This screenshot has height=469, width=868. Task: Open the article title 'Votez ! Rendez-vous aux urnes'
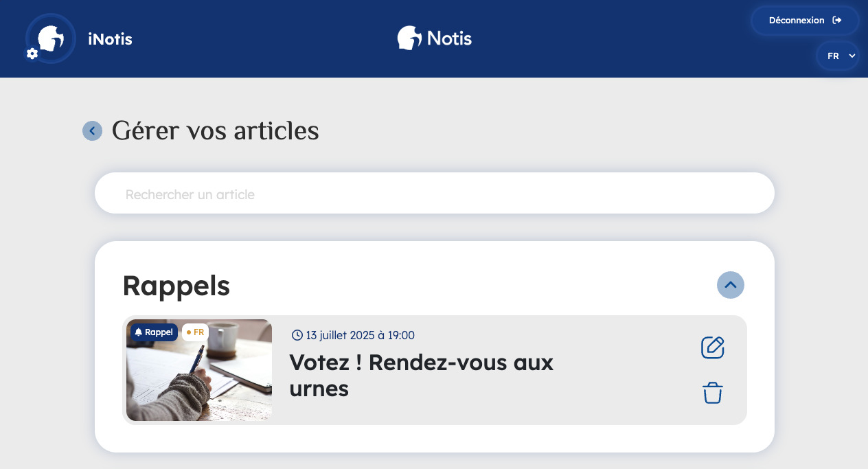pos(421,375)
